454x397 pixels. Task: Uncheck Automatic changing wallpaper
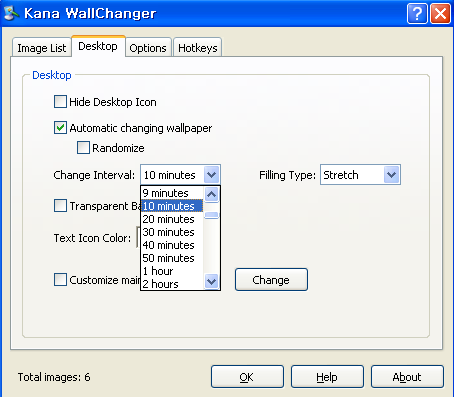tap(60, 128)
